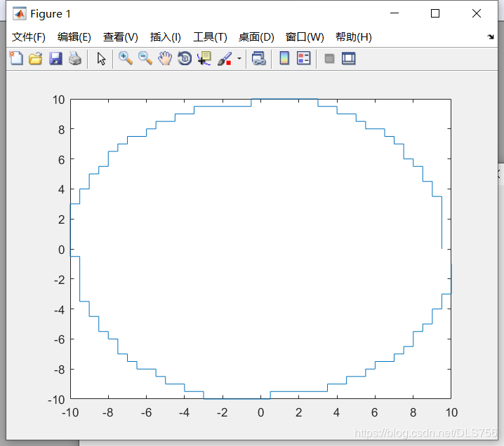Image resolution: width=504 pixels, height=446 pixels.
Task: Click the y-axis label -6
Action: [60, 339]
